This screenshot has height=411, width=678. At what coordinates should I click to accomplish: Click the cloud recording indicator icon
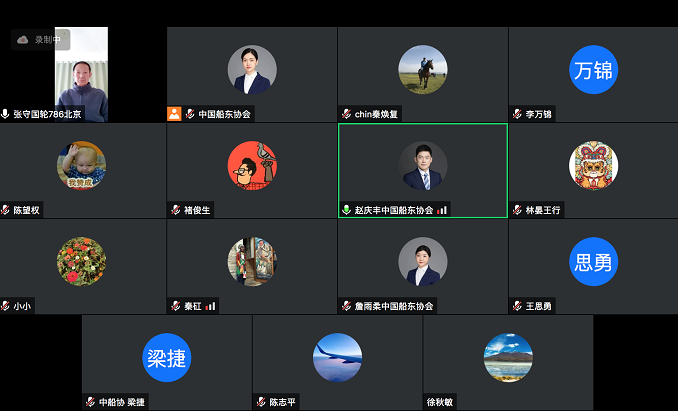click(x=22, y=40)
